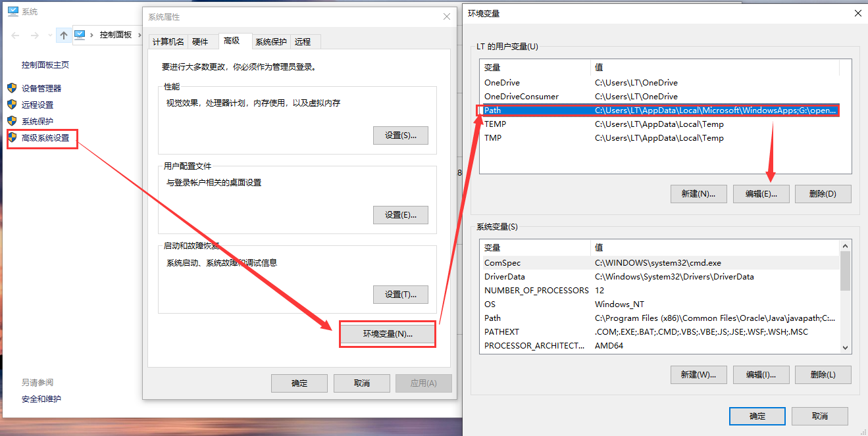Screen dimensions: 868x436
Task: Click the Control Panel icon in breadcrumb bar
Action: point(80,35)
